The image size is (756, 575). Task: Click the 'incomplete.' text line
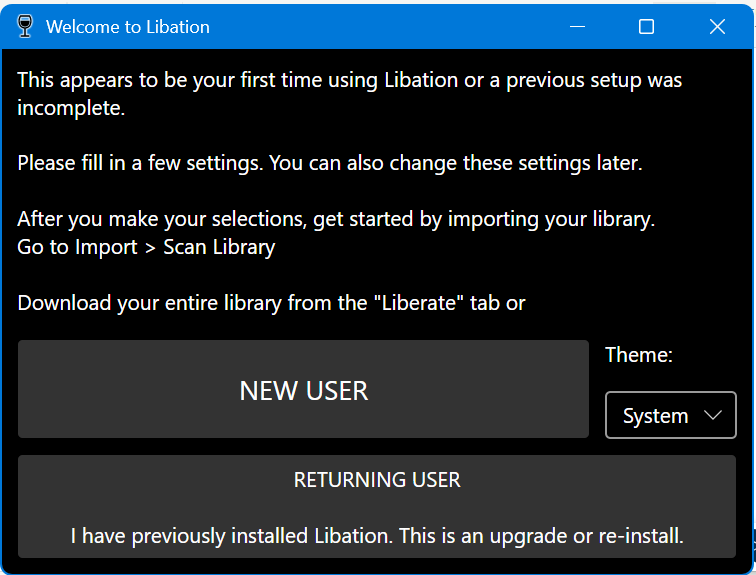71,108
